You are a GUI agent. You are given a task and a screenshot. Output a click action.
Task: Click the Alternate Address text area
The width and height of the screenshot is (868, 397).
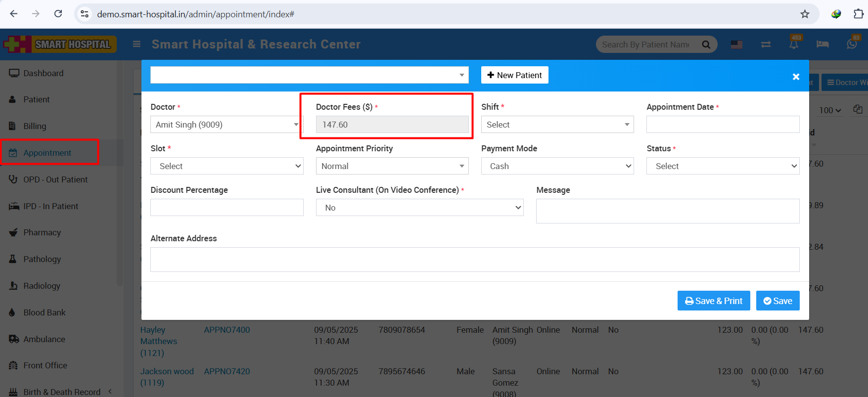[475, 260]
